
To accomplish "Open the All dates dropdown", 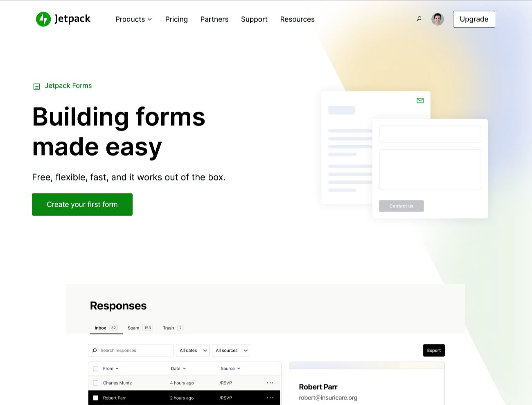I will (192, 350).
